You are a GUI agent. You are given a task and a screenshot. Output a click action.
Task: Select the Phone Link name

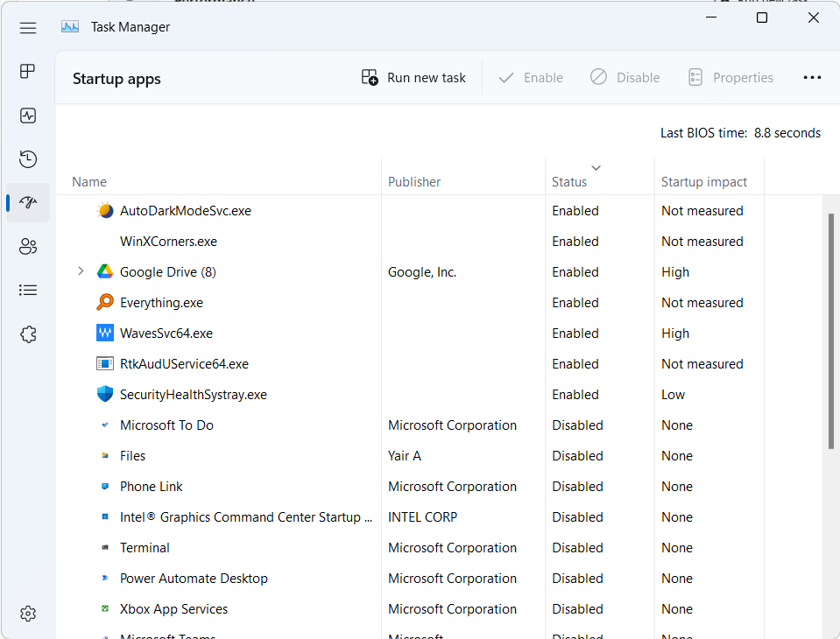151,487
